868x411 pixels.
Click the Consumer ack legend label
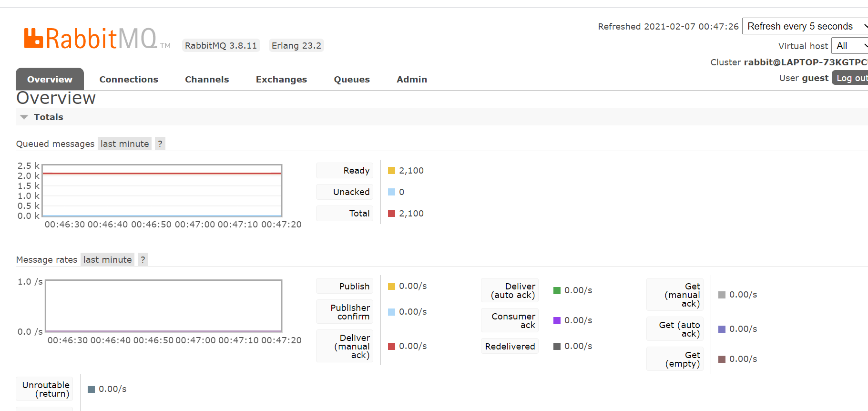(x=510, y=320)
